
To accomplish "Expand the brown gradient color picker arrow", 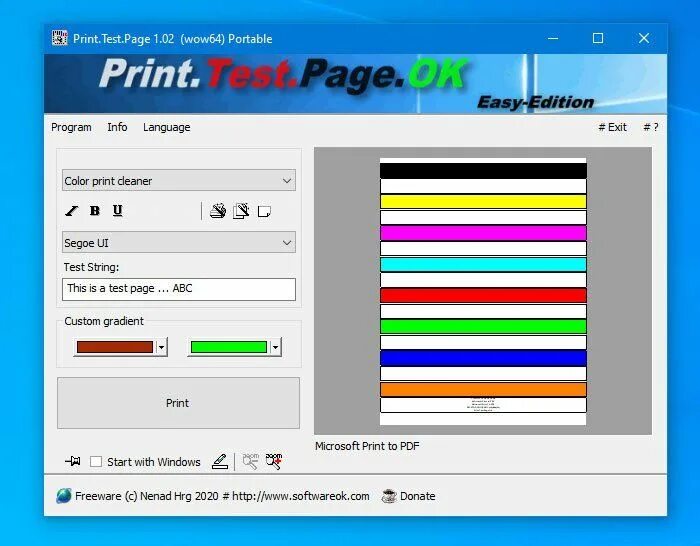I will point(162,347).
